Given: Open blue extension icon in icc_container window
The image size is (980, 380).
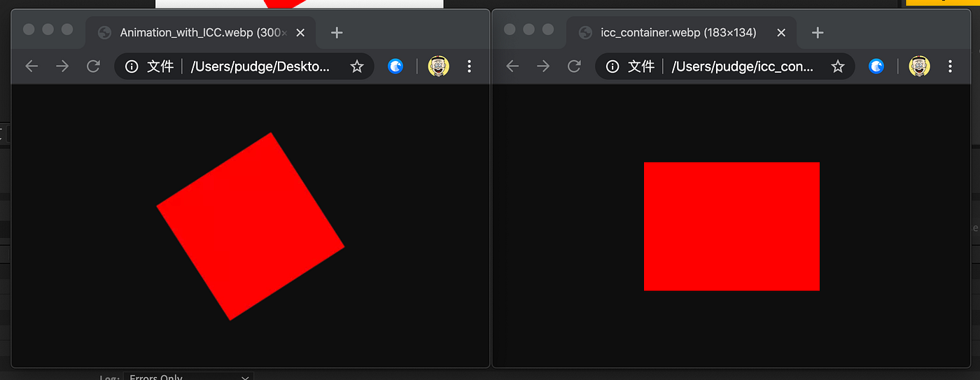Looking at the screenshot, I should tap(876, 66).
